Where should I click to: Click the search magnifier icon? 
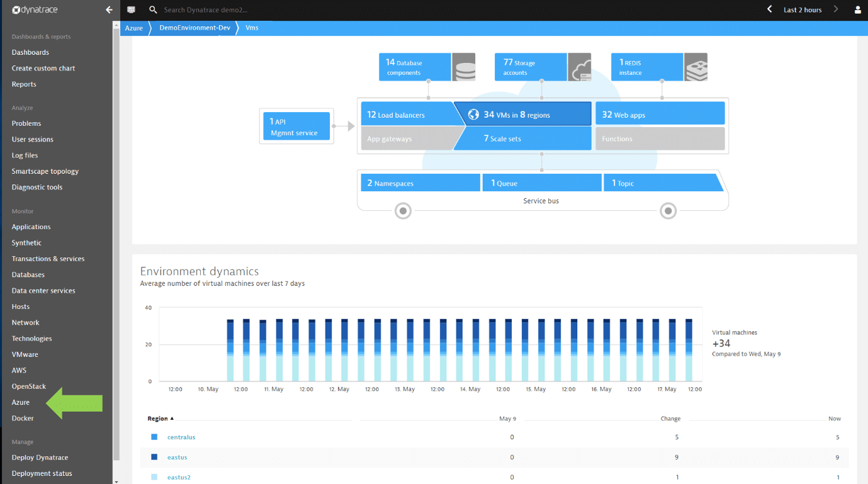click(x=153, y=9)
